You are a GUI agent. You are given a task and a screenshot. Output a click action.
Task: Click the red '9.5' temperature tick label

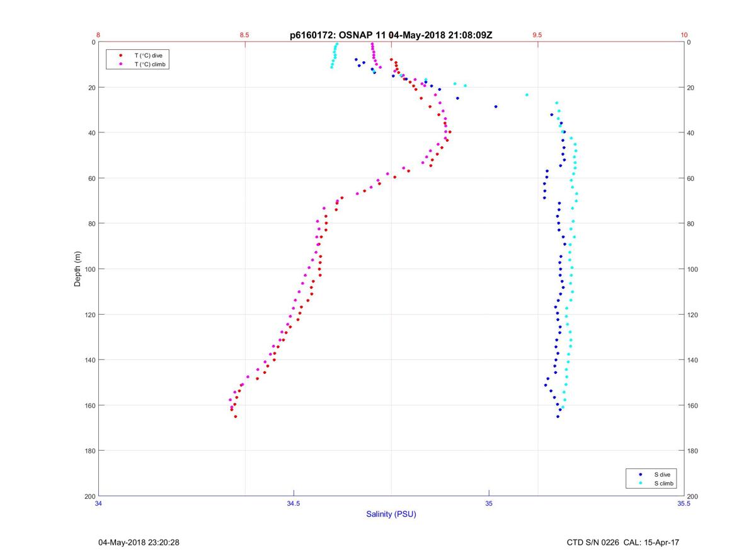(x=537, y=35)
